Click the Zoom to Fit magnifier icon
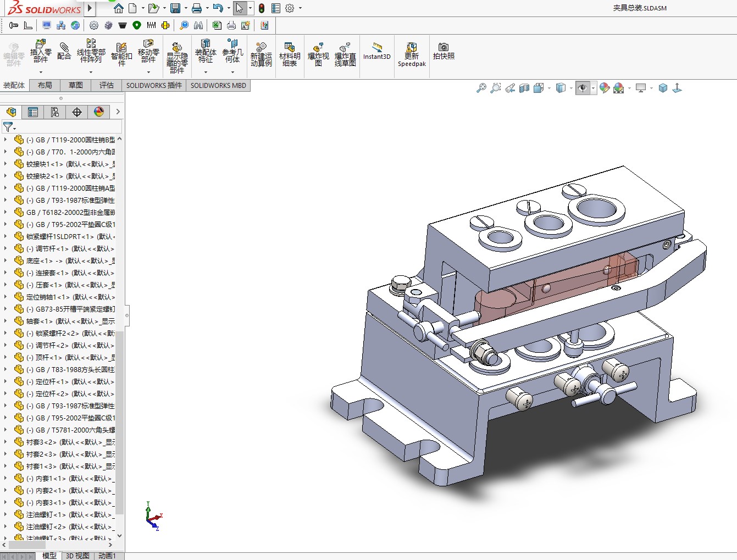Image resolution: width=737 pixels, height=560 pixels. [x=481, y=88]
